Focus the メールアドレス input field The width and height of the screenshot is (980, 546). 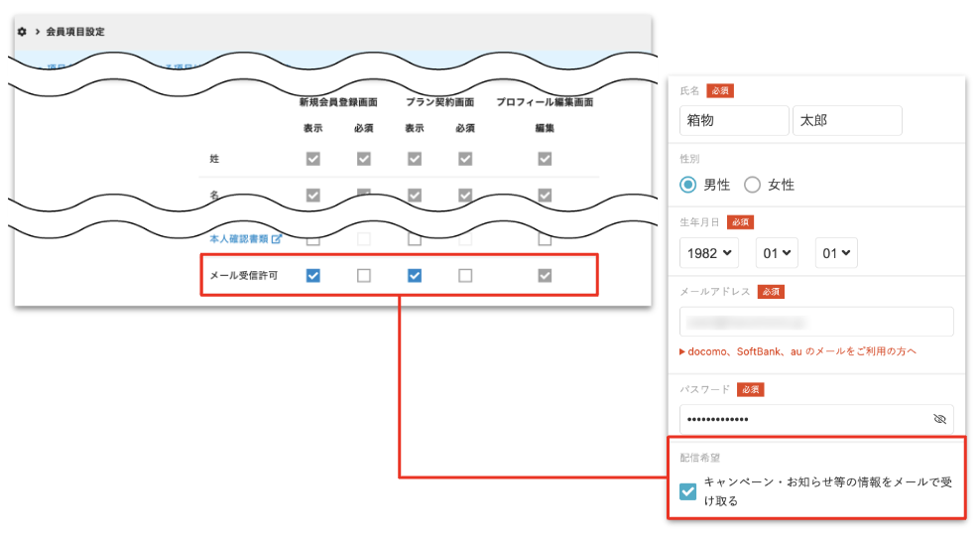[x=816, y=322]
